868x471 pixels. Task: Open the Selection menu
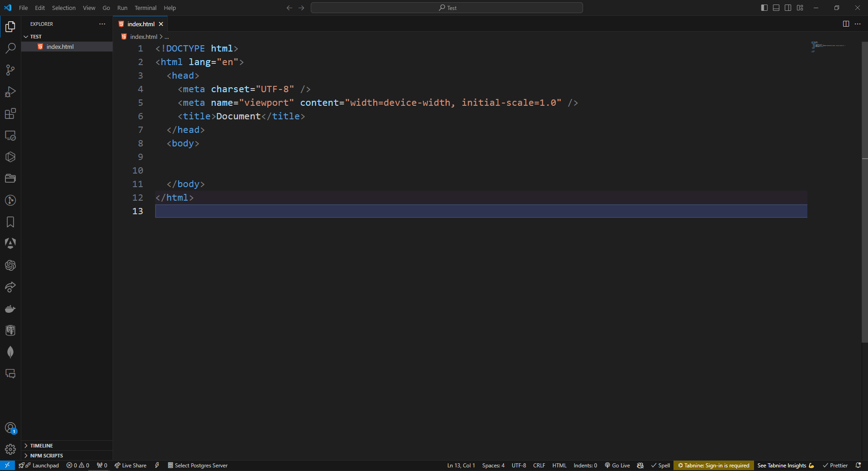[x=64, y=8]
